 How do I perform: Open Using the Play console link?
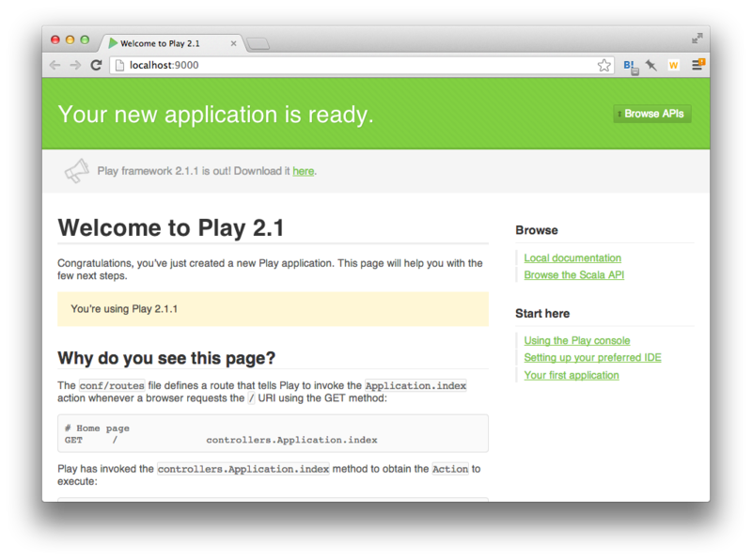pos(576,340)
